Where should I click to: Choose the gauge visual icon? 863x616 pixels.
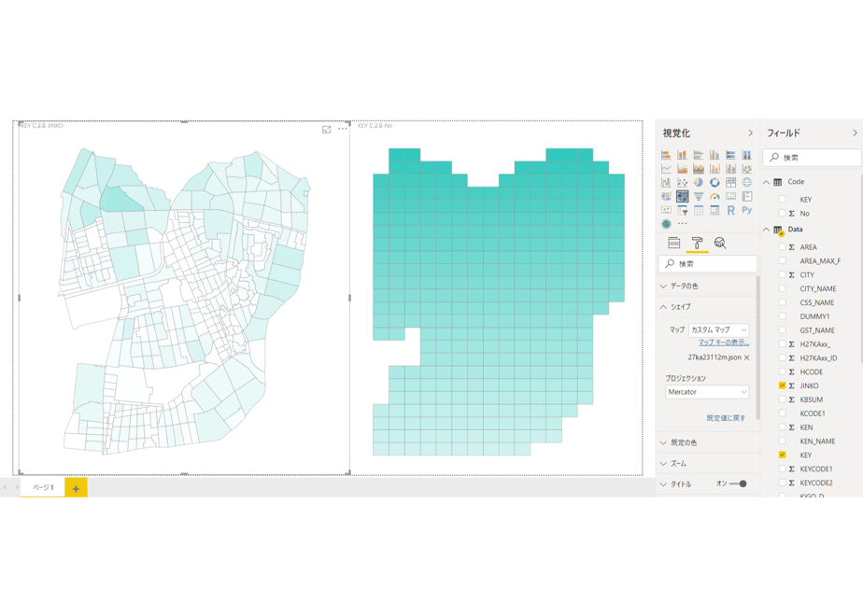(714, 196)
